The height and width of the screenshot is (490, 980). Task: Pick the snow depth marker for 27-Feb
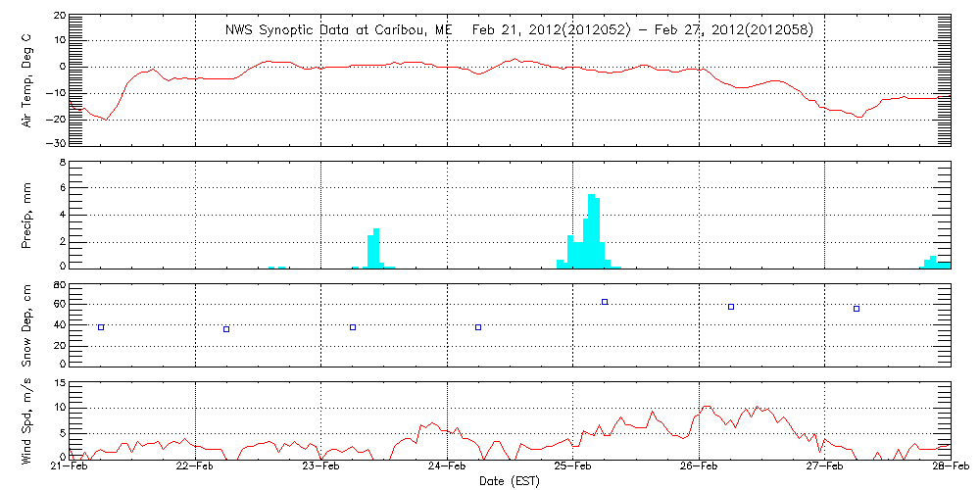(x=857, y=309)
